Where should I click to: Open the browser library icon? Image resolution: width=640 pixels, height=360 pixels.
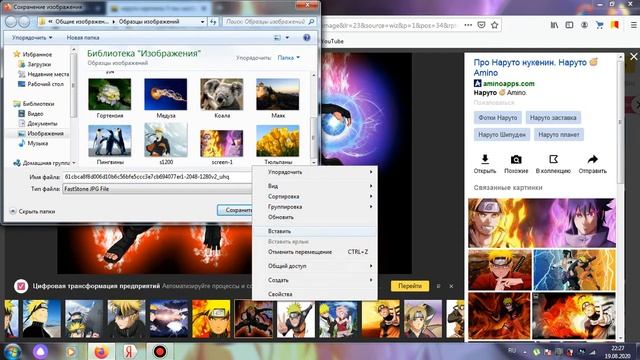(554, 25)
